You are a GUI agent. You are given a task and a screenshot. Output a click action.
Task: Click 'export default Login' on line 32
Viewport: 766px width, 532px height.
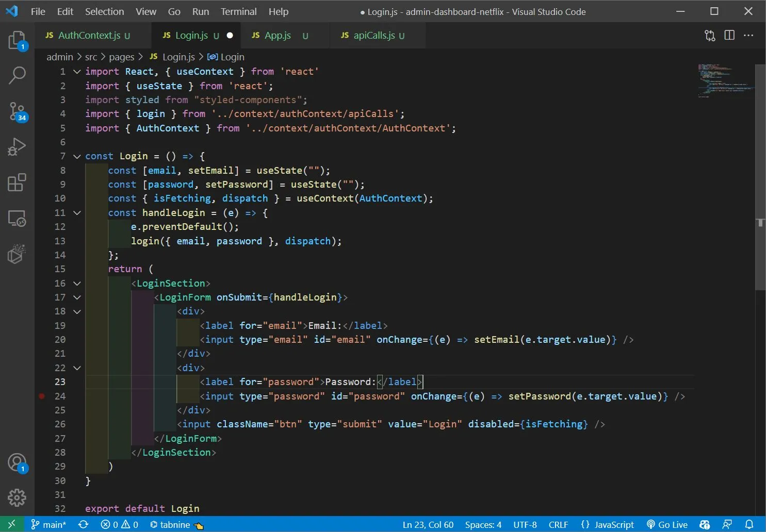142,509
